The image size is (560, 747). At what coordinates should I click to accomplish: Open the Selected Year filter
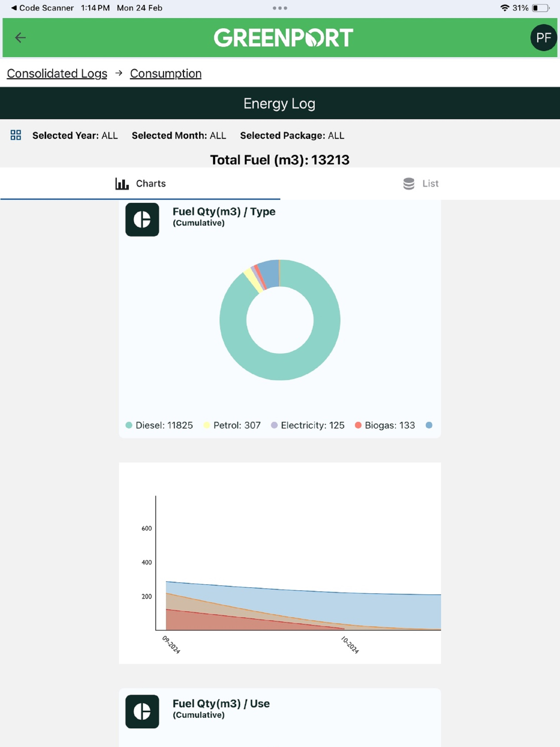pos(75,135)
